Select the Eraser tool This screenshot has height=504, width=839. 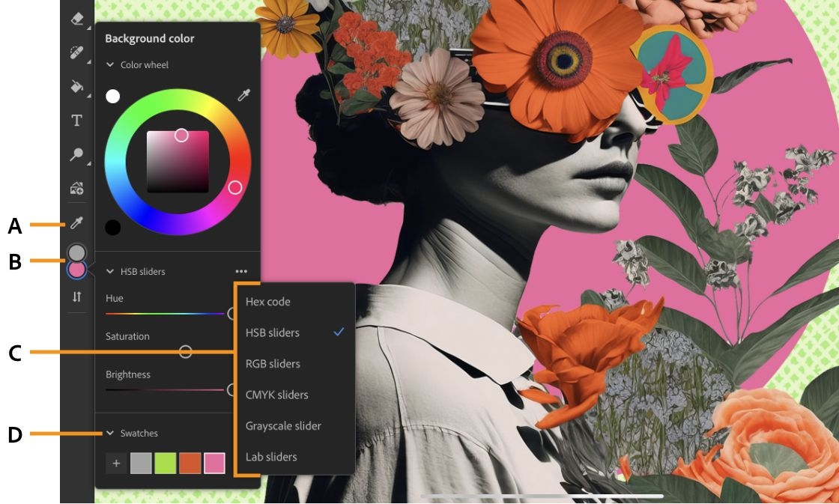tap(77, 19)
